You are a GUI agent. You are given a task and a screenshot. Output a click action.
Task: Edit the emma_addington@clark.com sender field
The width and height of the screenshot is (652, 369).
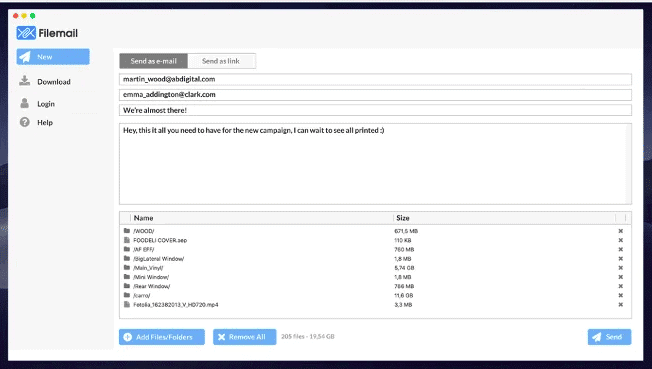(375, 94)
